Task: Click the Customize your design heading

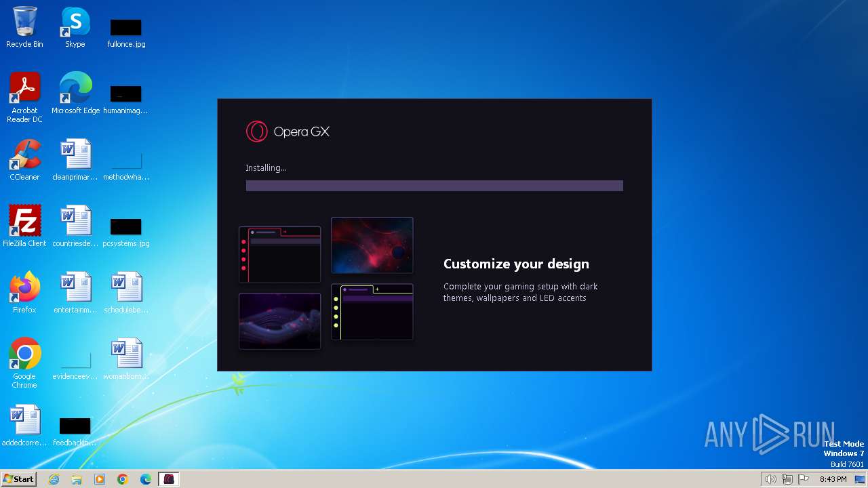Action: 516,264
